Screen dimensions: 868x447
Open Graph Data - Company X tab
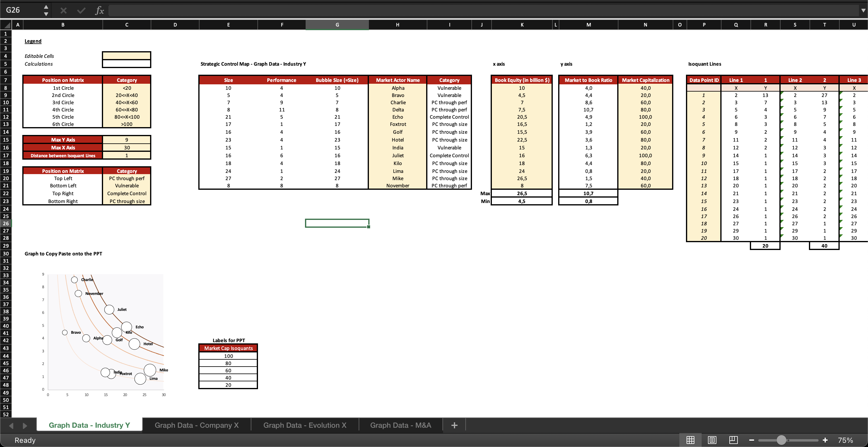(x=197, y=425)
